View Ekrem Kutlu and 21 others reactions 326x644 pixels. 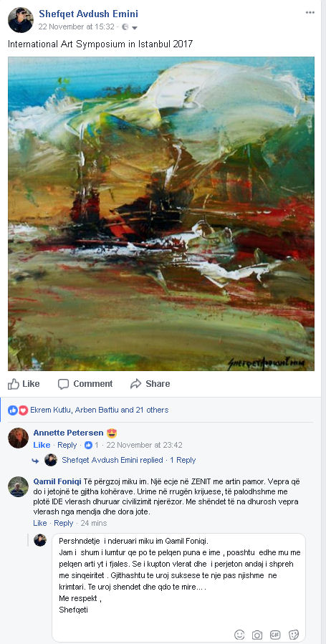(100, 410)
